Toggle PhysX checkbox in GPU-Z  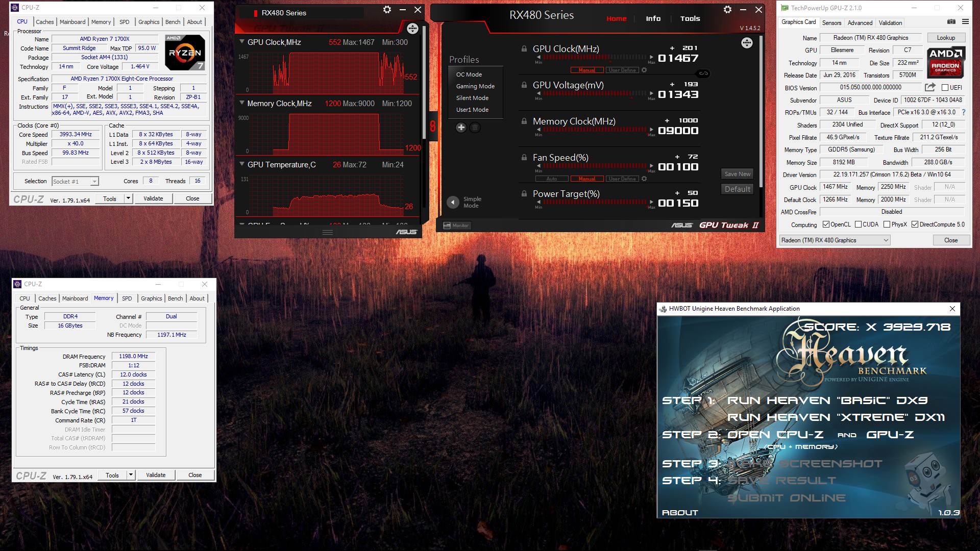click(887, 224)
